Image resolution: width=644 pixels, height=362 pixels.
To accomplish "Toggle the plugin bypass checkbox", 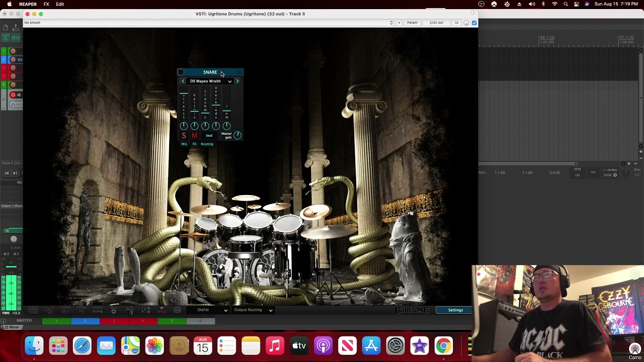I will tap(474, 23).
